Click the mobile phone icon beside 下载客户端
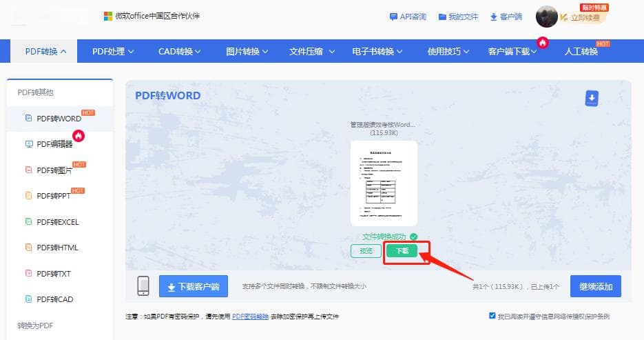The height and width of the screenshot is (340, 644). coord(143,286)
